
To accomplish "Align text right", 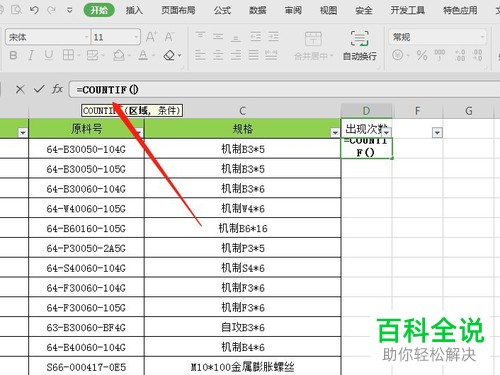I will 236,55.
